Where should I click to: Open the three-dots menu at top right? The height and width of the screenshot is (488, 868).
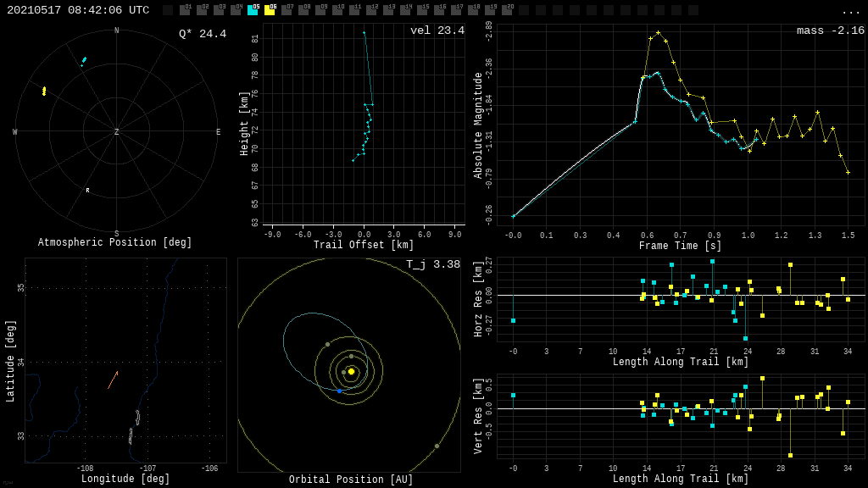tap(850, 11)
